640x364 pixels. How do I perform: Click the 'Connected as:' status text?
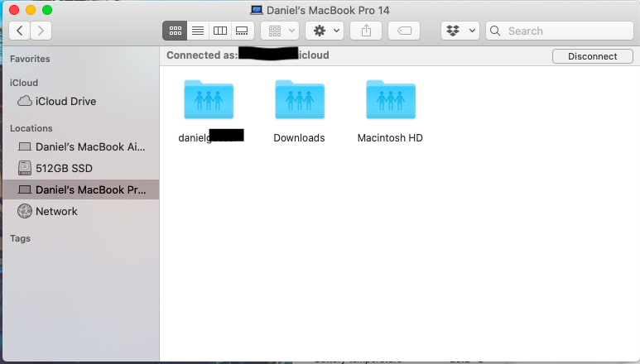coord(202,55)
